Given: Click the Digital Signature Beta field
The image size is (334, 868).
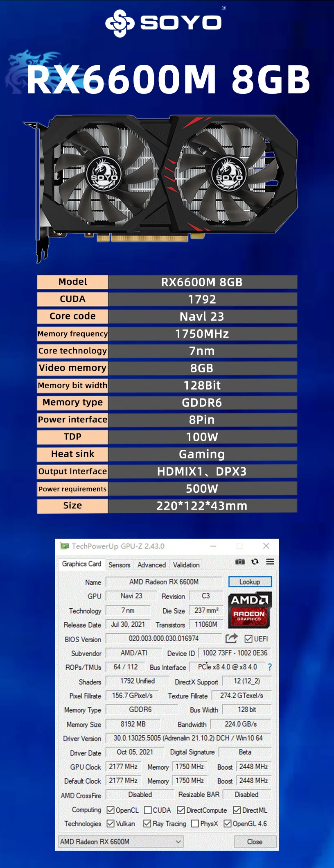Looking at the screenshot, I should pyautogui.click(x=245, y=752).
